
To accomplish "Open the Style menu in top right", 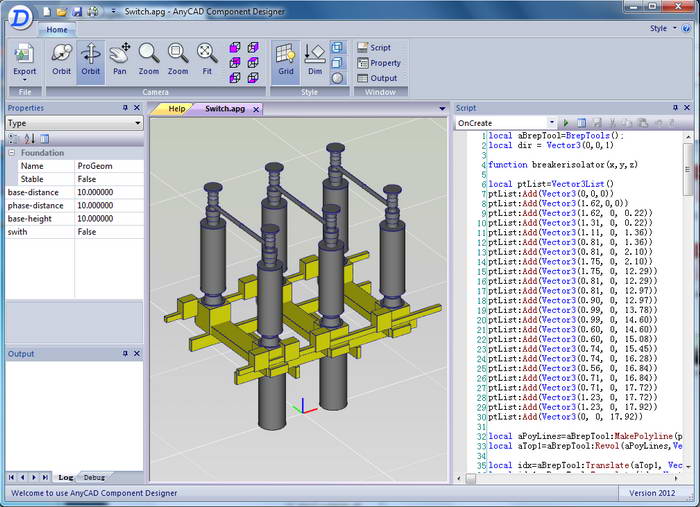I will click(x=662, y=29).
